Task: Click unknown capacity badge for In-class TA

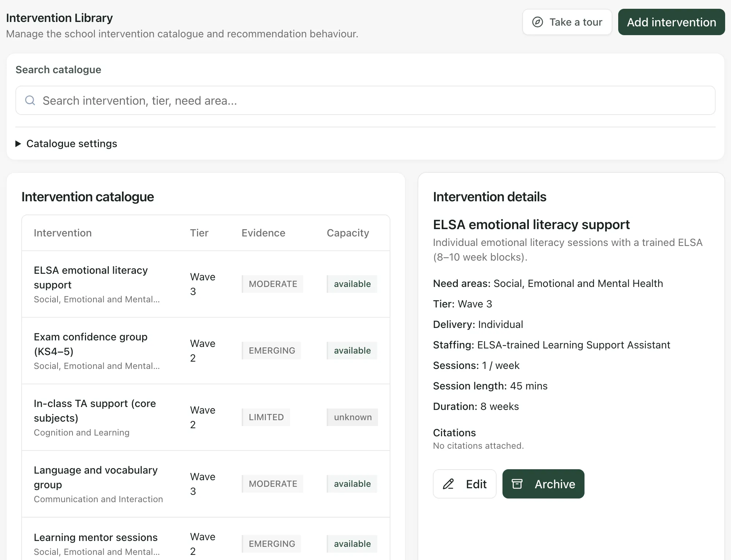Action: pyautogui.click(x=352, y=417)
